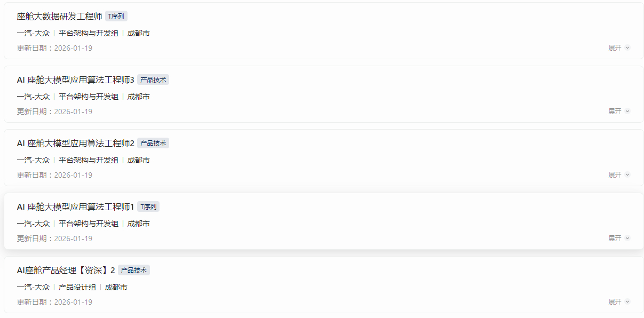This screenshot has width=644, height=318.
Task: Open the AI座舱产品经理【资深】2 job title
Action: 66,271
